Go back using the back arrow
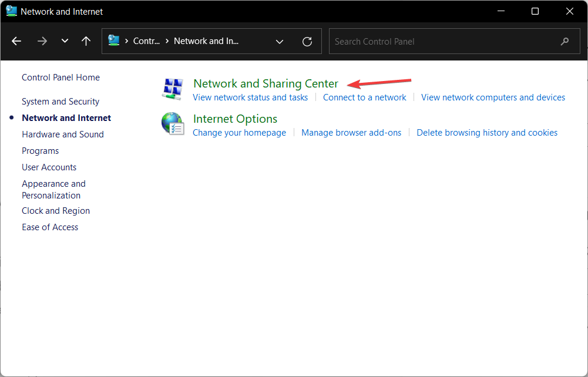 [x=16, y=41]
